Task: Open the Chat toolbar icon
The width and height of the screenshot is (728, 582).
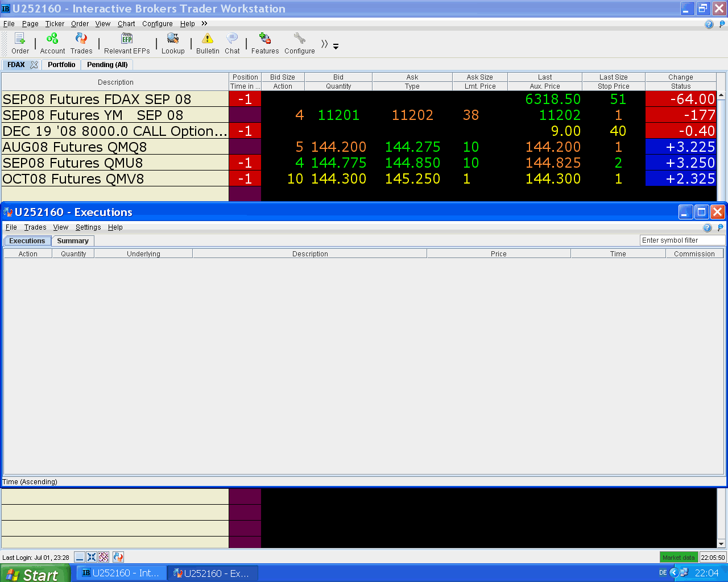Action: [232, 43]
